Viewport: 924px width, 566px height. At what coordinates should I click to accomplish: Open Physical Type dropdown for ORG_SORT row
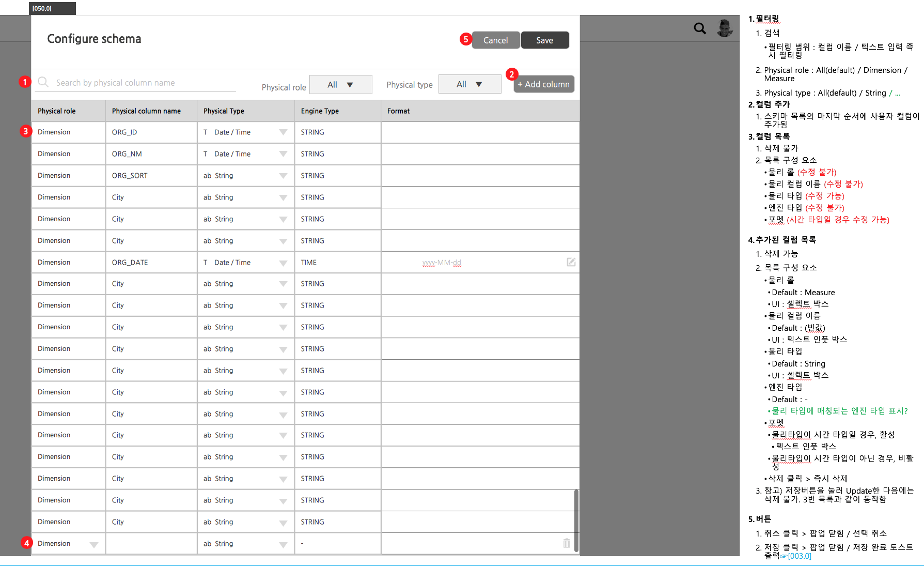point(283,176)
